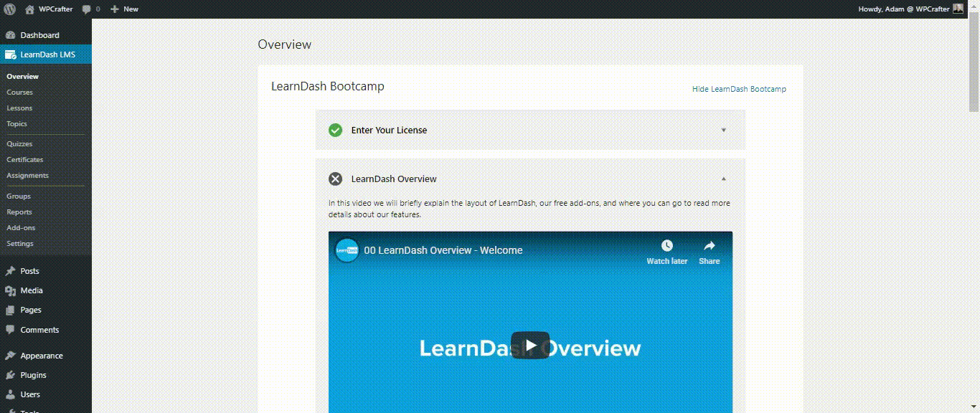The width and height of the screenshot is (980, 413).
Task: Click the Appearance paintbrush icon
Action: (10, 356)
